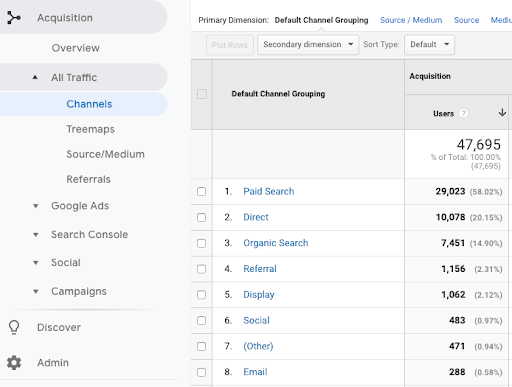The height and width of the screenshot is (387, 512).
Task: Check the Organic Search row checkbox
Action: [x=201, y=243]
